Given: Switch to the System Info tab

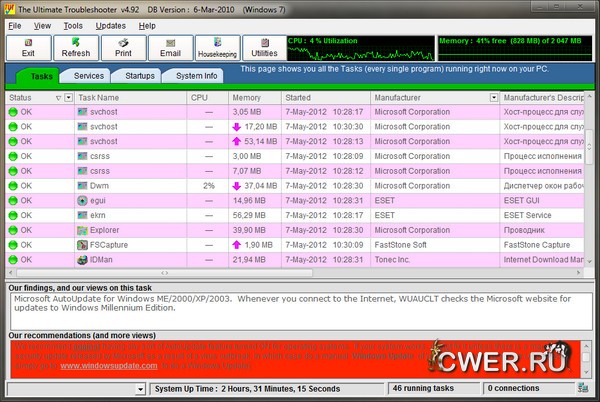Looking at the screenshot, I should pos(195,76).
